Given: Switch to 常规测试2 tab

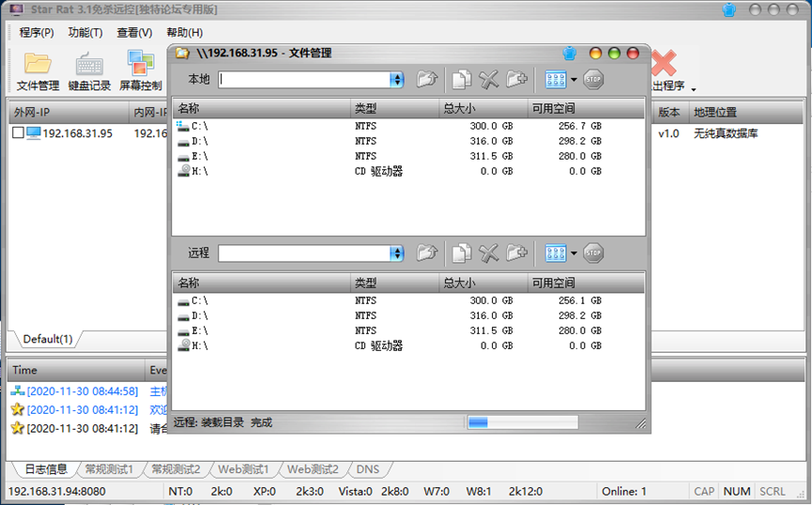Looking at the screenshot, I should point(176,469).
